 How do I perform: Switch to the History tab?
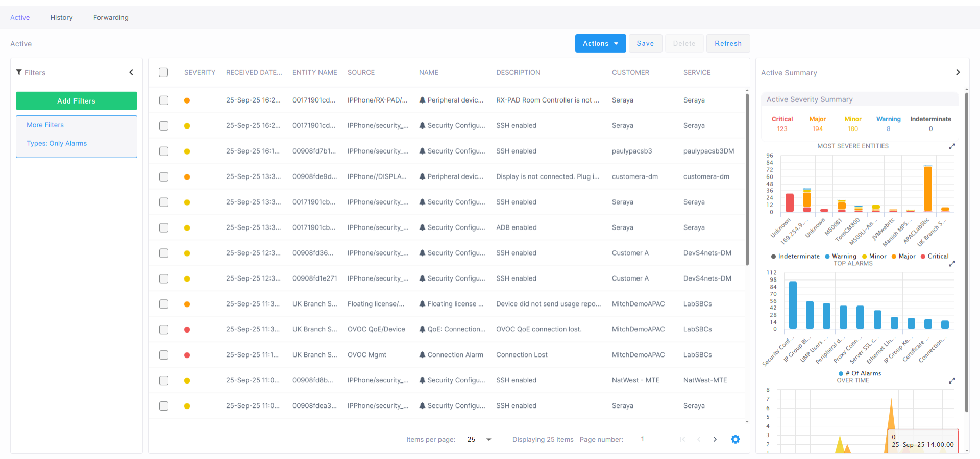click(61, 17)
